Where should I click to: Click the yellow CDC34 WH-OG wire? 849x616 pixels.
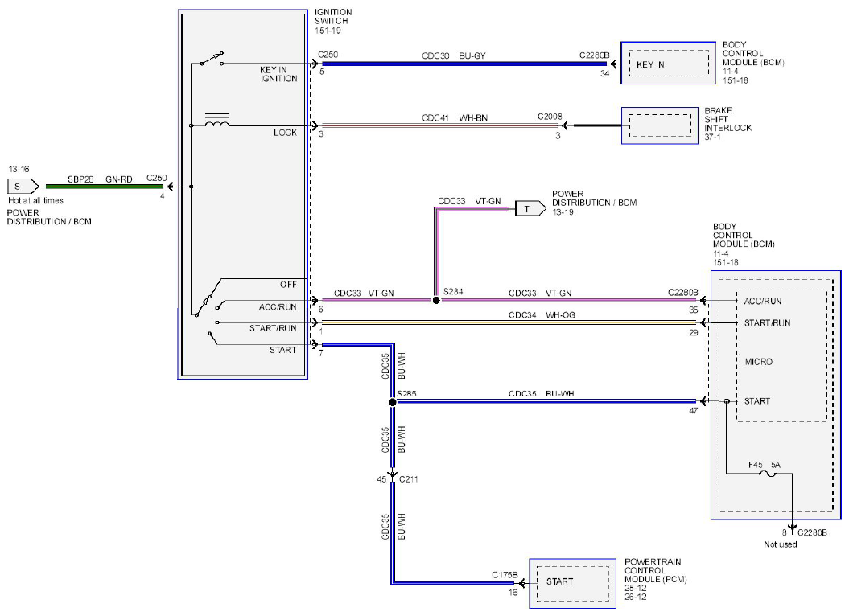coord(509,322)
